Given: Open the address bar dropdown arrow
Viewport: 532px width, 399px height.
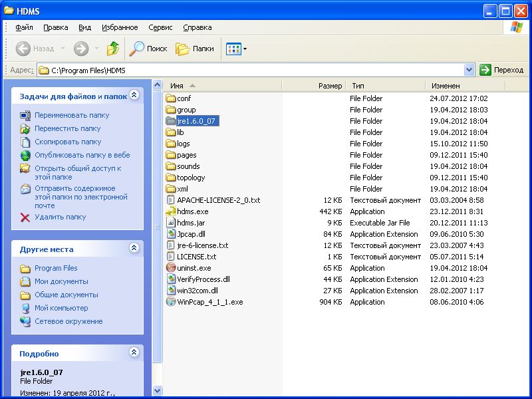Looking at the screenshot, I should pos(469,70).
